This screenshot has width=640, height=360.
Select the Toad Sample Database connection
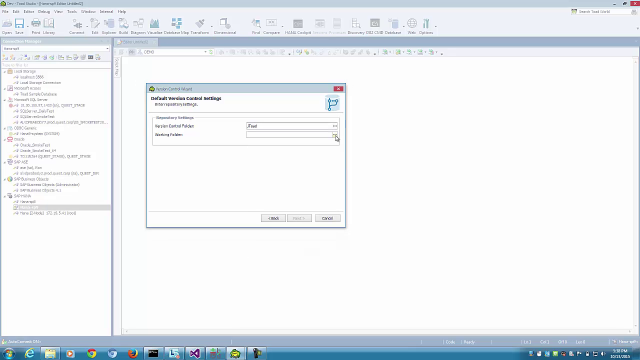pyautogui.click(x=38, y=94)
